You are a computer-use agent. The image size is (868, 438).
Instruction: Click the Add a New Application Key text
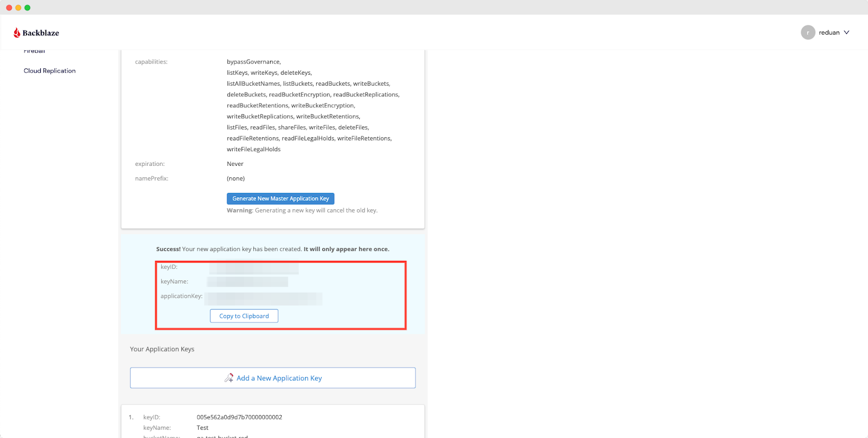coord(279,378)
